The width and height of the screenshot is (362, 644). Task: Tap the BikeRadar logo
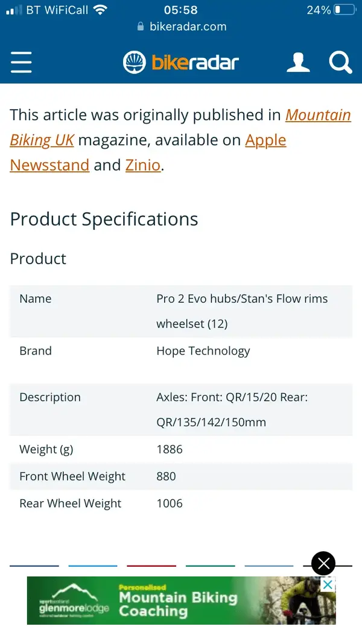pyautogui.click(x=181, y=63)
